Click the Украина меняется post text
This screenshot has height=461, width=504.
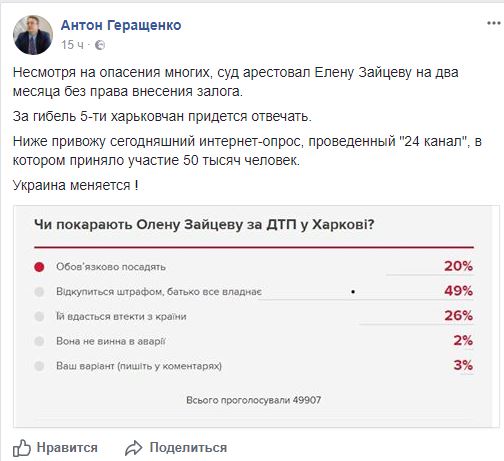pos(76,185)
